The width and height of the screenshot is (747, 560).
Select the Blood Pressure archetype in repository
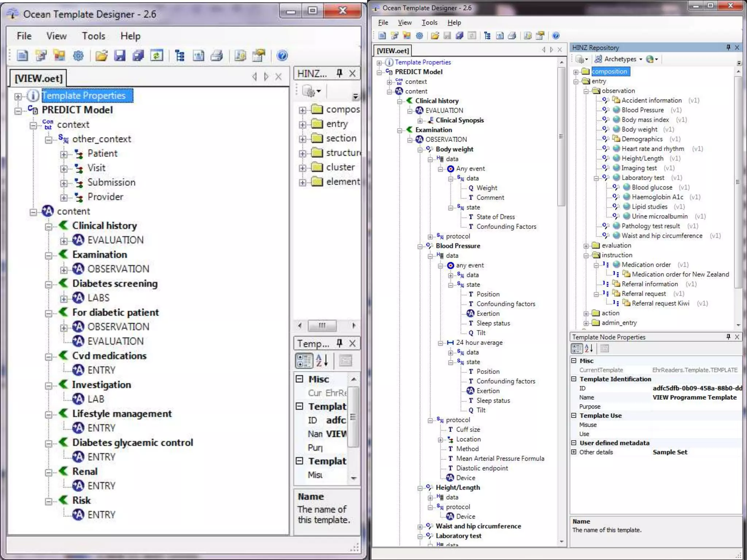click(642, 110)
